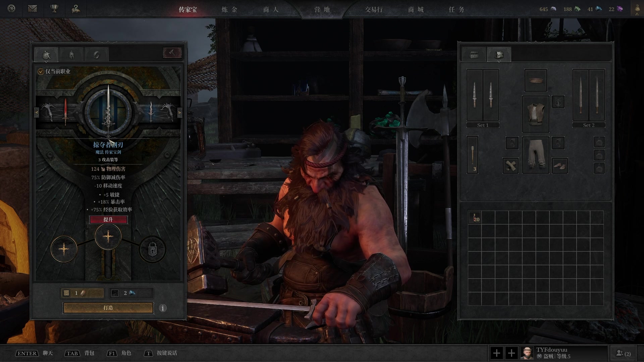Click the empty right ring slot
This screenshot has width=644, height=362.
pyautogui.click(x=558, y=143)
